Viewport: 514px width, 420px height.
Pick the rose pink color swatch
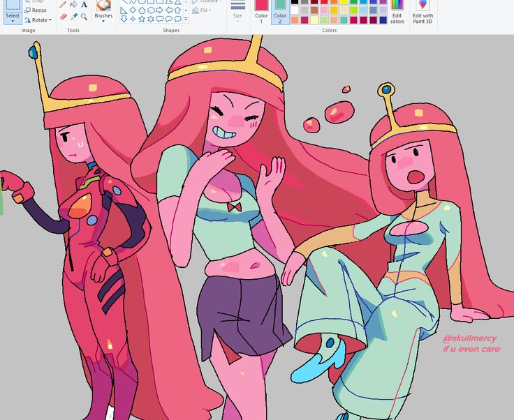[324, 10]
